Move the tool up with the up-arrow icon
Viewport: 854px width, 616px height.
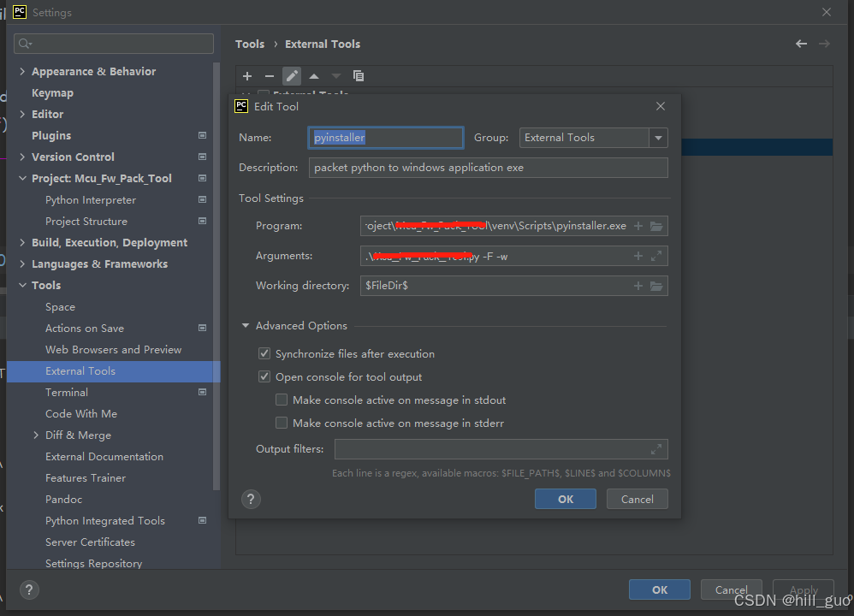313,76
